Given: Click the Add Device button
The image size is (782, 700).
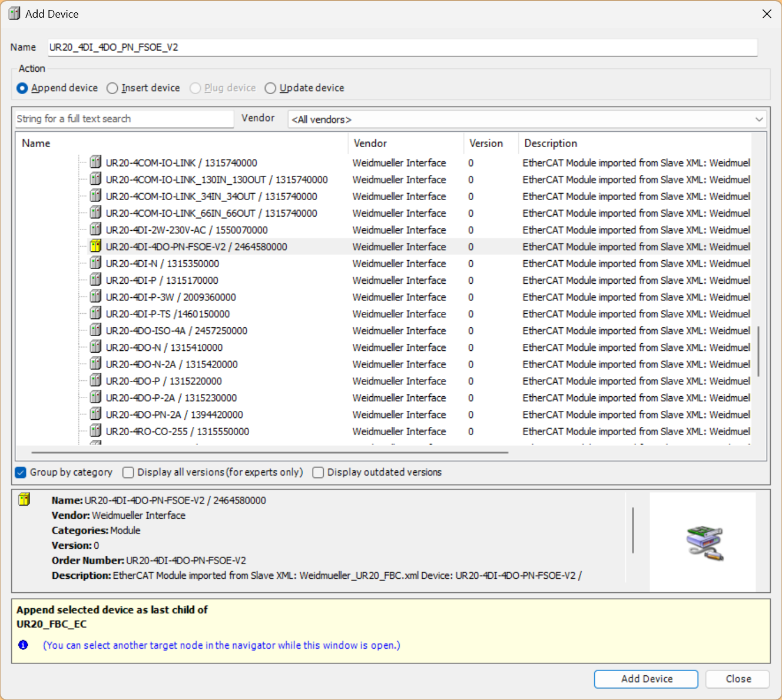Looking at the screenshot, I should tap(646, 679).
